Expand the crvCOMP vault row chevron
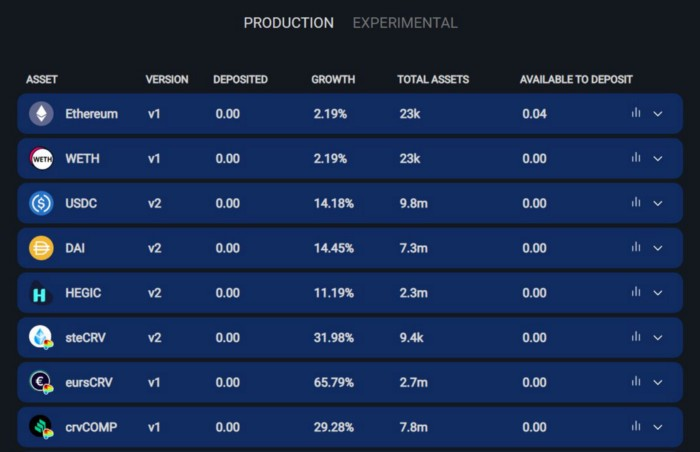Viewport: 700px width, 452px height. (x=658, y=427)
